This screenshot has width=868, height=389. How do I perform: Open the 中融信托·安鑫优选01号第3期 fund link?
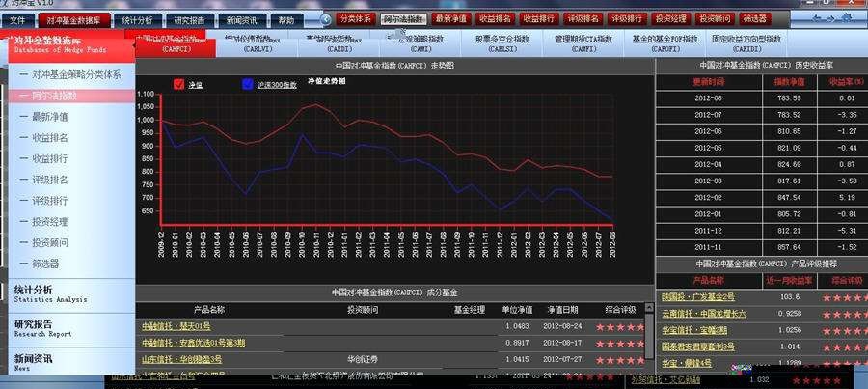pos(193,343)
